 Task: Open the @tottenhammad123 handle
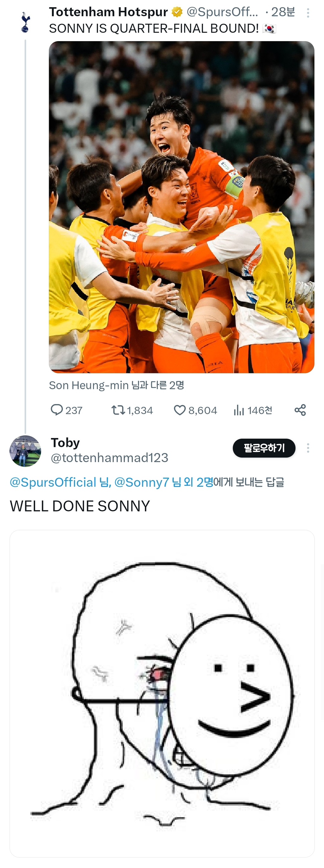(x=109, y=458)
